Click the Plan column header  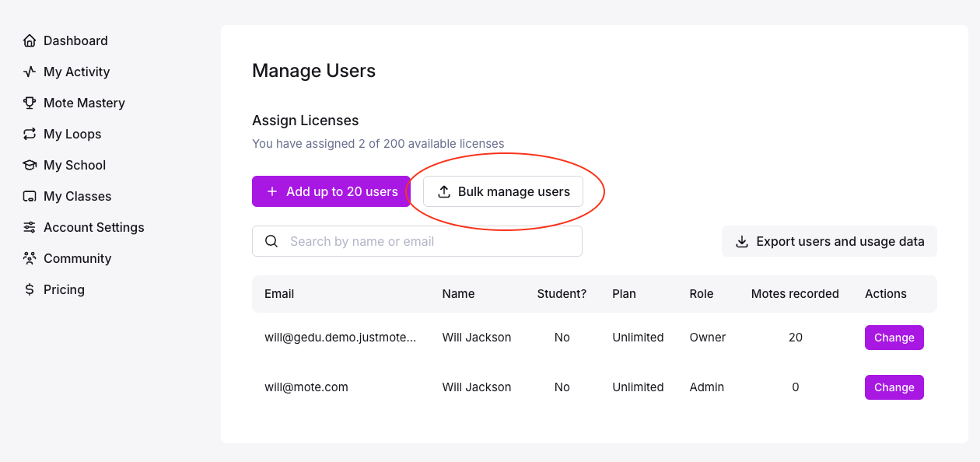[624, 294]
